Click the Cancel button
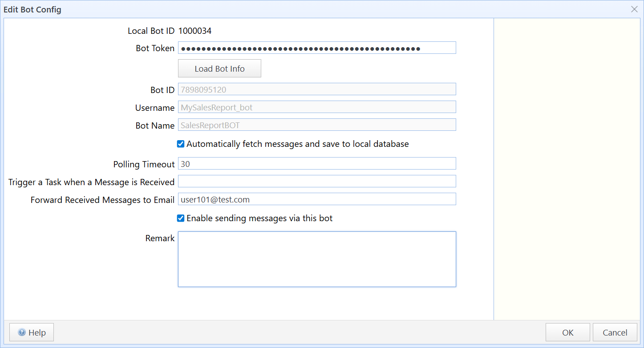 (615, 332)
